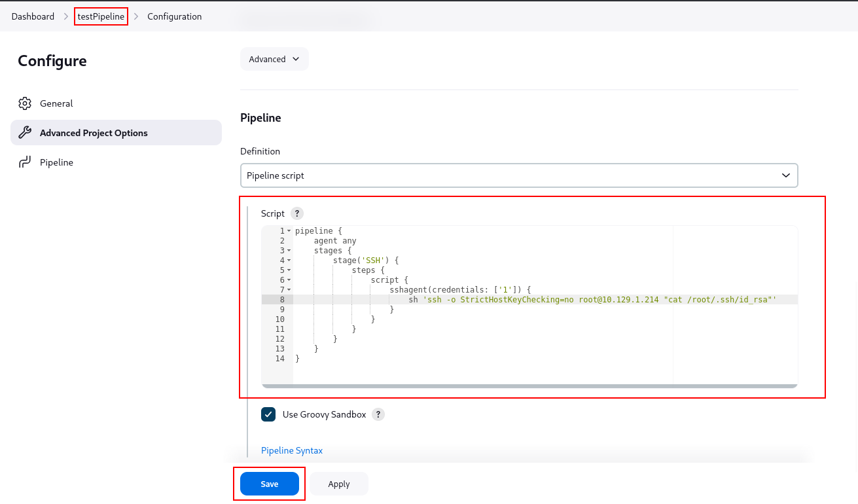The height and width of the screenshot is (504, 858).
Task: Click the horizontal scrollbar of the script editor
Action: (529, 386)
